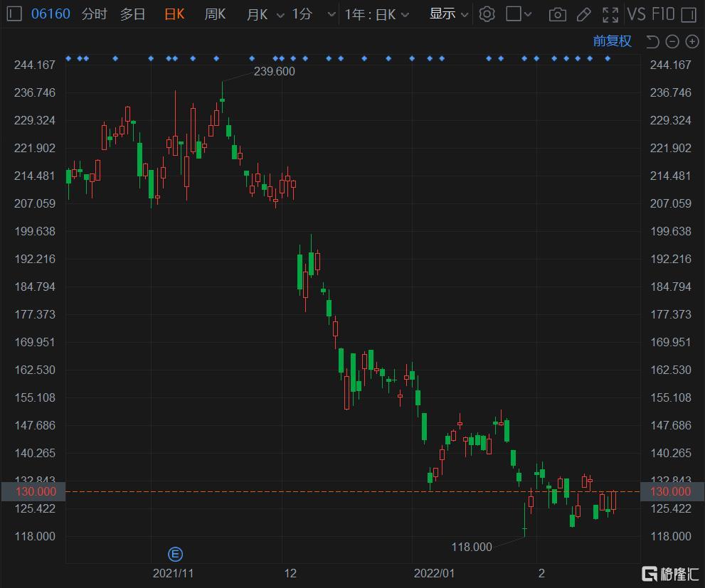The width and height of the screenshot is (705, 588).
Task: Reset chart view with undo arrow
Action: [653, 42]
